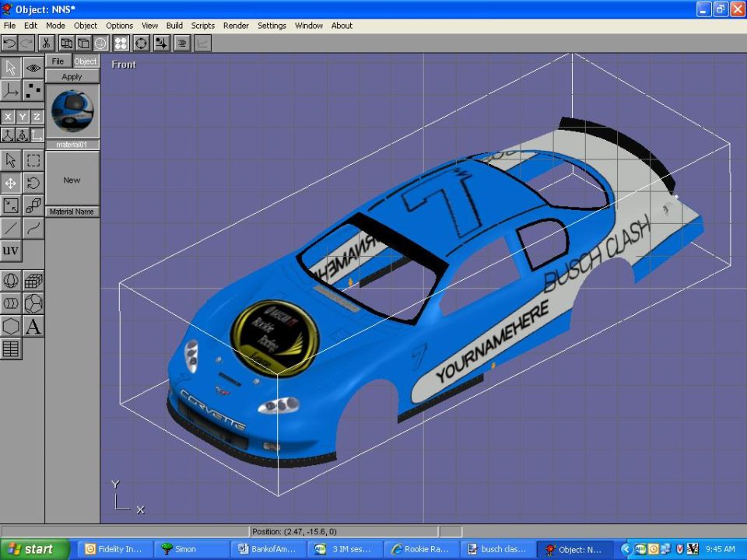The width and height of the screenshot is (747, 560).
Task: Click the Windows start button
Action: click(x=34, y=550)
